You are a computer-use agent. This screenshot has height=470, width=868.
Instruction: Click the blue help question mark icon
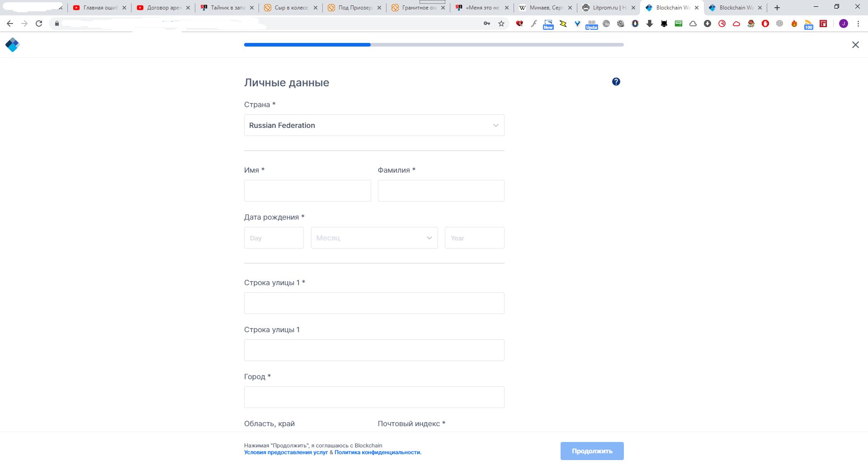[616, 82]
